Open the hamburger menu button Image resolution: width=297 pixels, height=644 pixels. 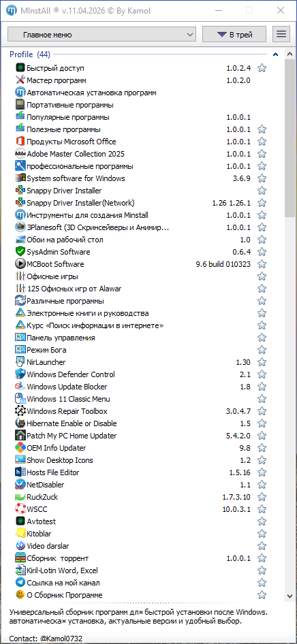point(281,35)
